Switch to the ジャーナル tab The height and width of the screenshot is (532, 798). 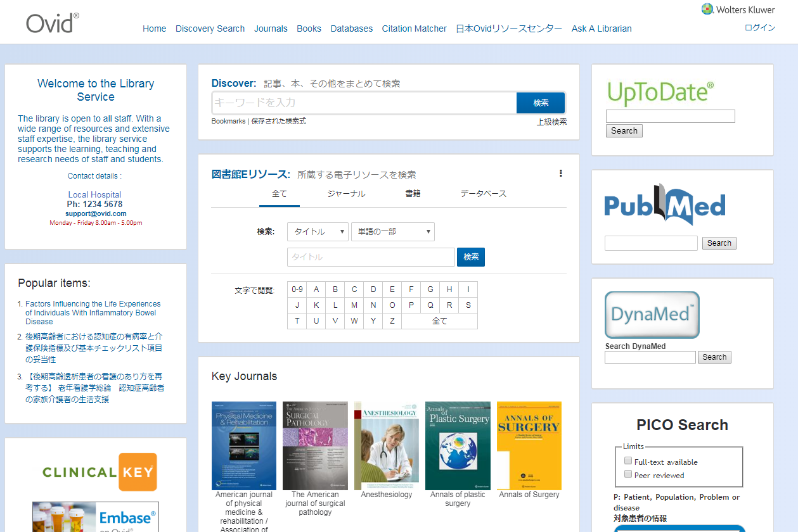(346, 194)
